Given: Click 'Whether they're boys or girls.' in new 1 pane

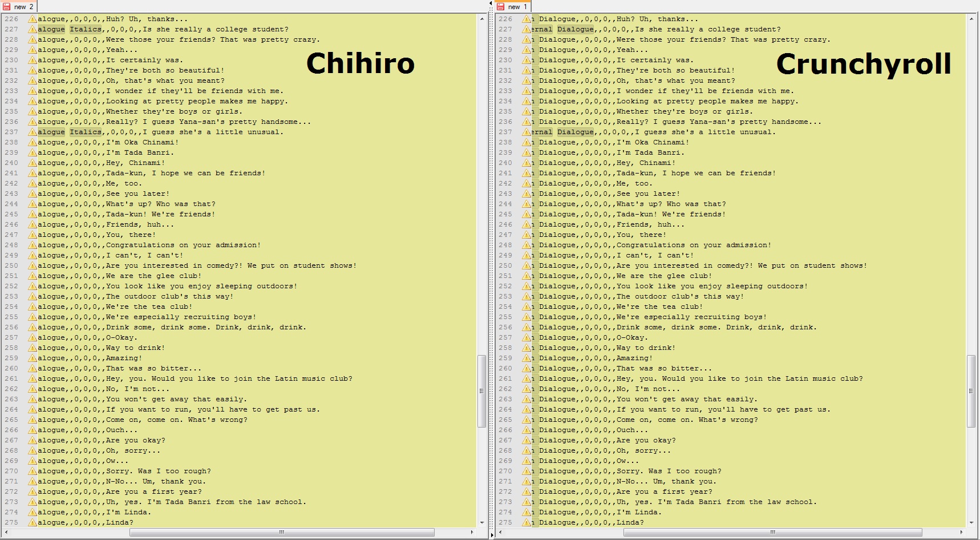Looking at the screenshot, I should tap(685, 112).
